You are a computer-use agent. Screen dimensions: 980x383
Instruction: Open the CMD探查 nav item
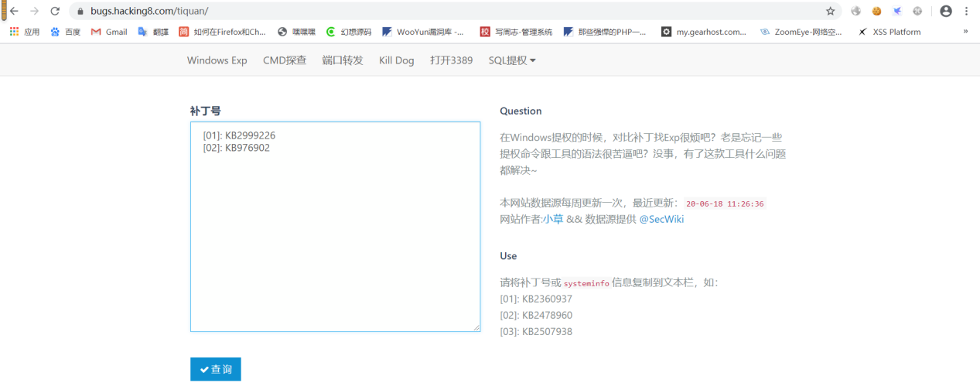(285, 60)
